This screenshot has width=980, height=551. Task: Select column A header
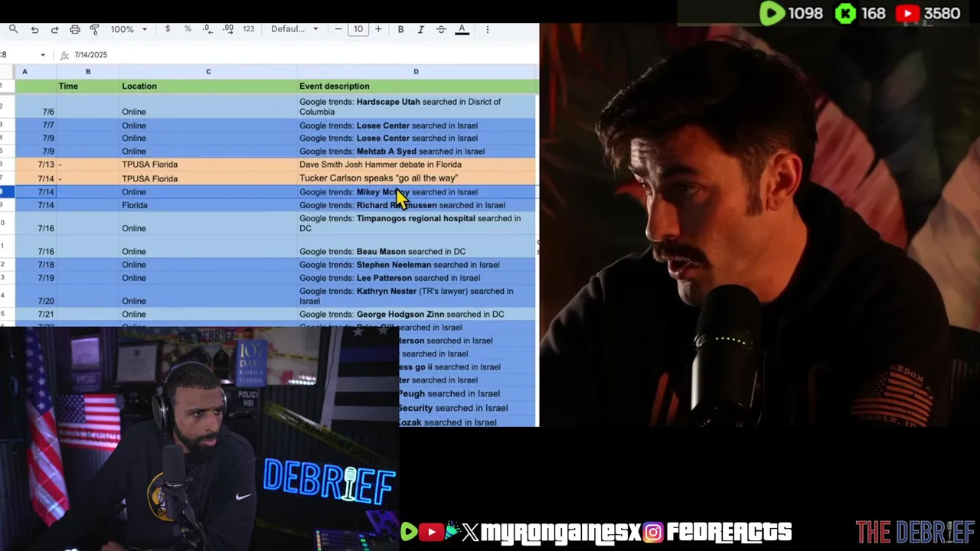(24, 72)
